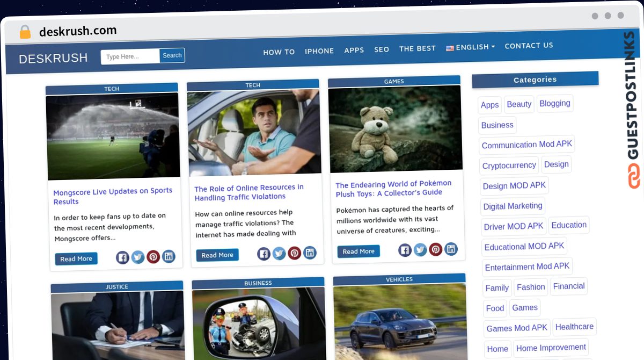Click the GAMES card category label
This screenshot has width=644, height=360.
394,81
